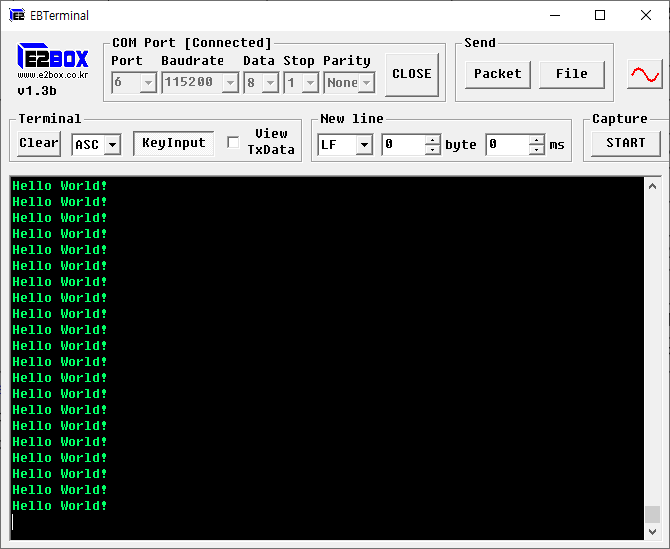Click the terminal scrollbar thumb
The height and width of the screenshot is (549, 670).
tap(652, 514)
